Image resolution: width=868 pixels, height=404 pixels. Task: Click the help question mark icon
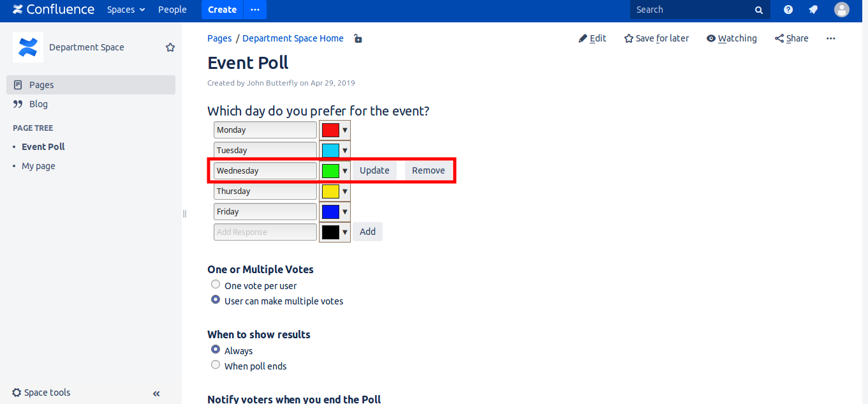[788, 10]
